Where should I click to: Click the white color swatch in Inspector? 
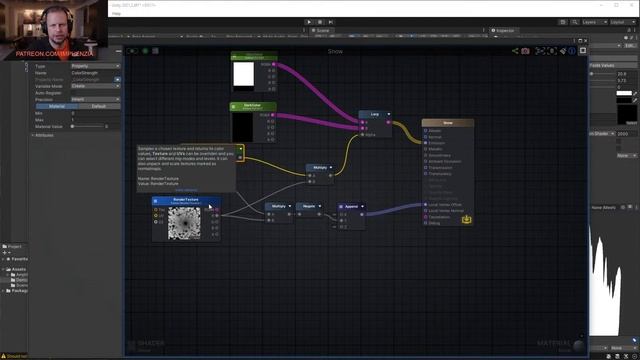624,93
